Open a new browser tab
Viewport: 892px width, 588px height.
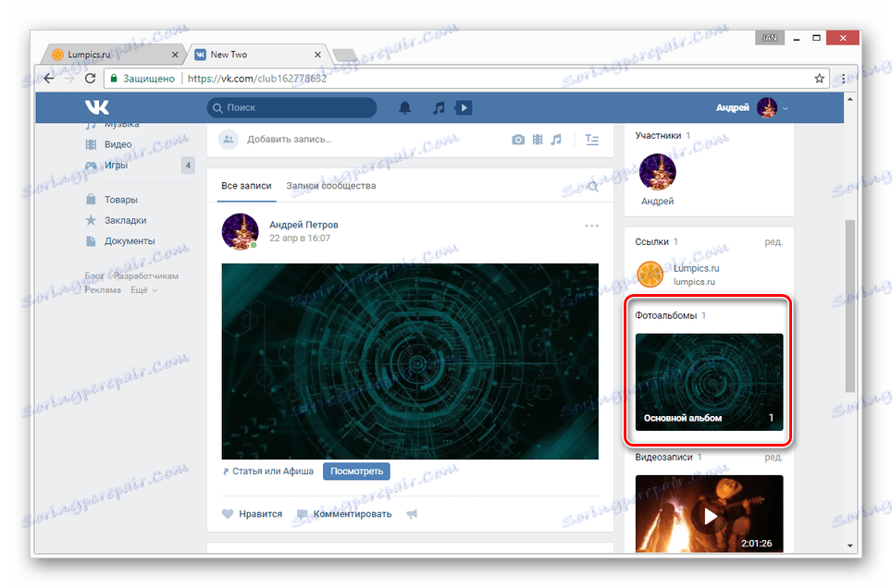(345, 55)
